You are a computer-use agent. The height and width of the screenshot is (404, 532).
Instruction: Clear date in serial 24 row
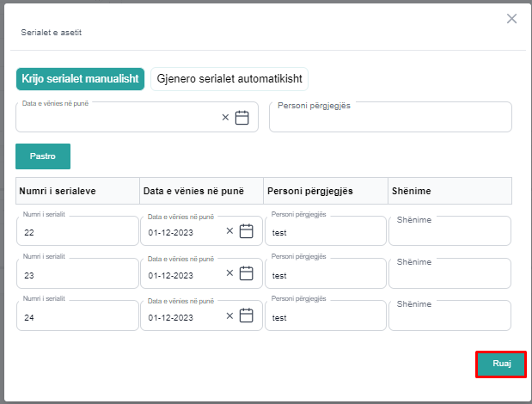point(229,315)
